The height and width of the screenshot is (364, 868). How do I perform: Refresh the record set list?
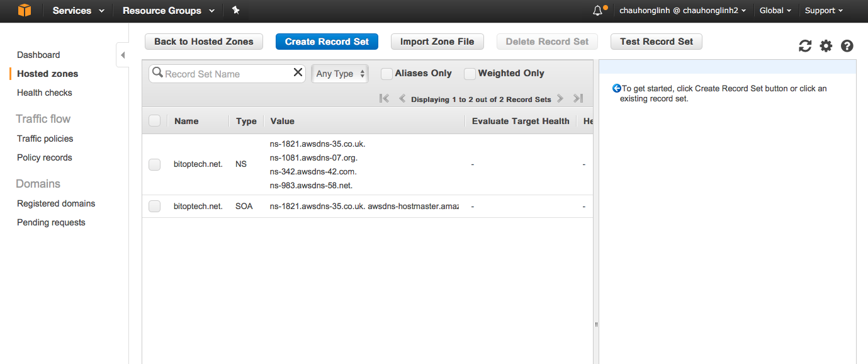[x=805, y=46]
